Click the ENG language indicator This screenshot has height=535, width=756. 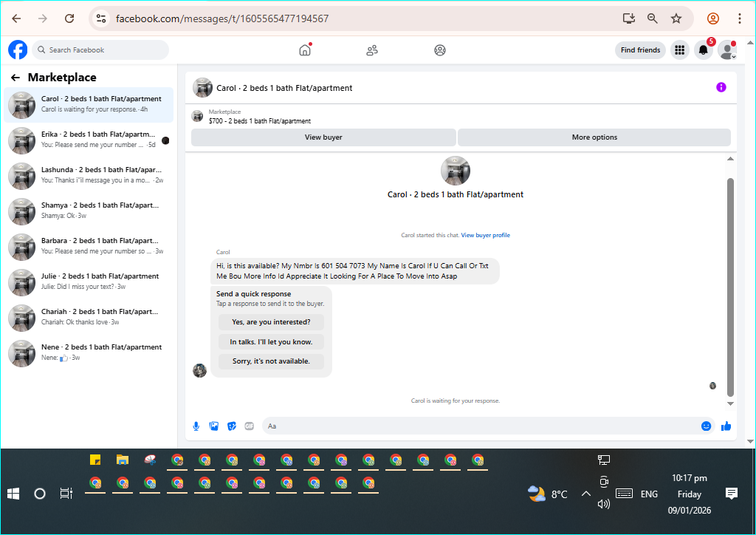649,494
